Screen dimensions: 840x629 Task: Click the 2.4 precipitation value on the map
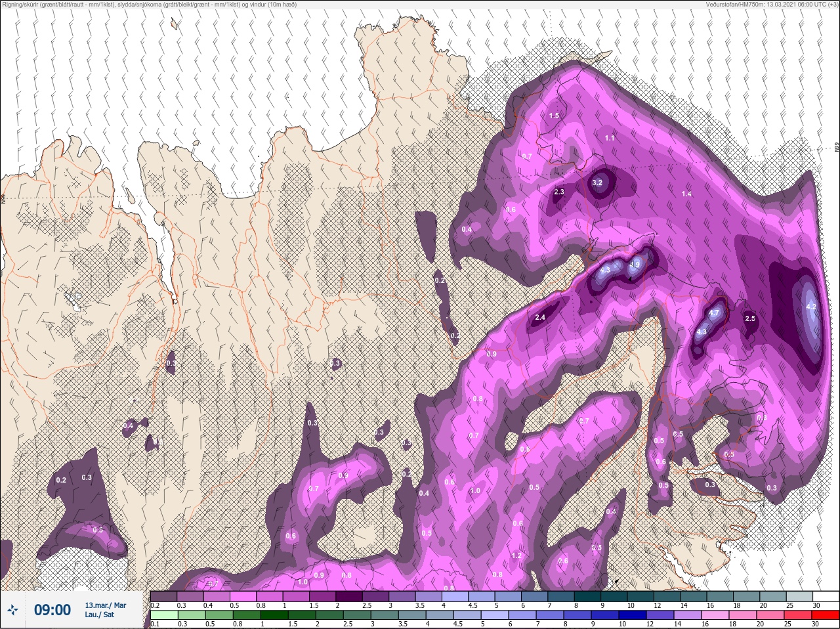(x=540, y=317)
